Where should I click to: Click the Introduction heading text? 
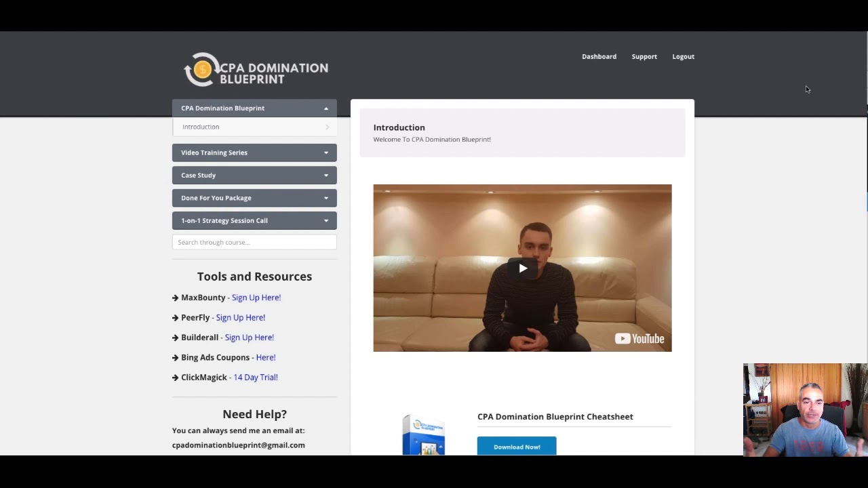tap(399, 127)
